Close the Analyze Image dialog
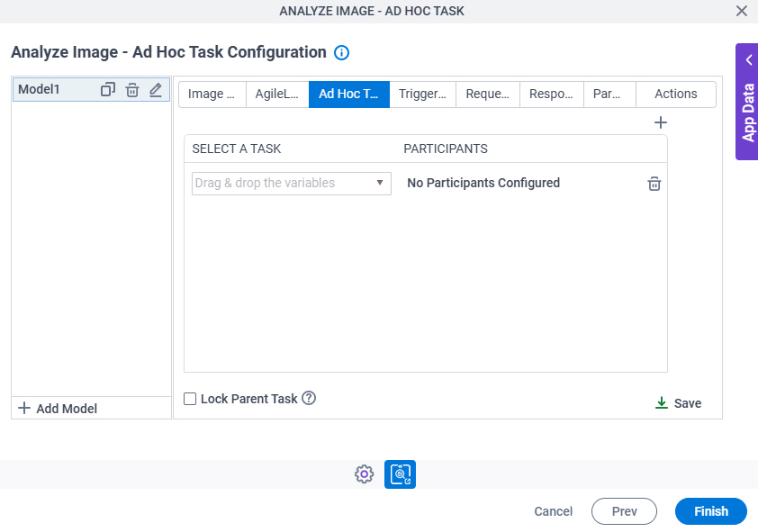This screenshot has height=532, width=758. point(742,11)
